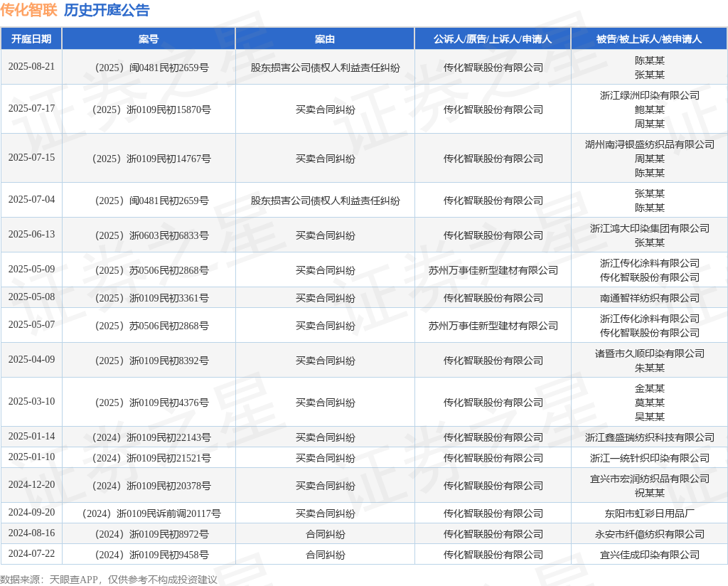Viewport: 728px width, 586px height.
Task: Click the 历史开庭公告 heading
Action: click(107, 10)
